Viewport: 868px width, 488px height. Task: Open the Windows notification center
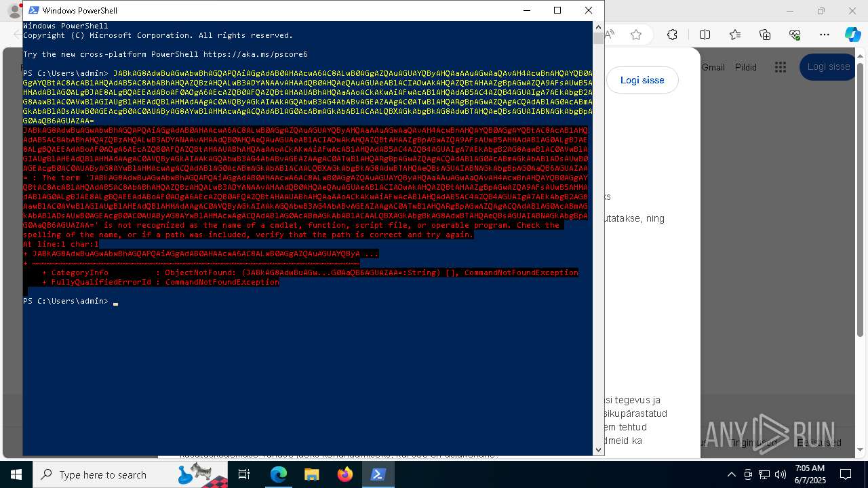coord(846,474)
